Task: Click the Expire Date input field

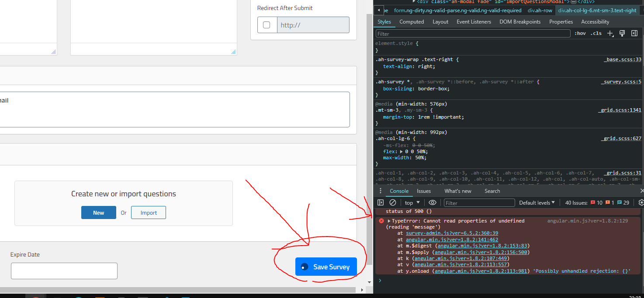Action: (x=64, y=271)
